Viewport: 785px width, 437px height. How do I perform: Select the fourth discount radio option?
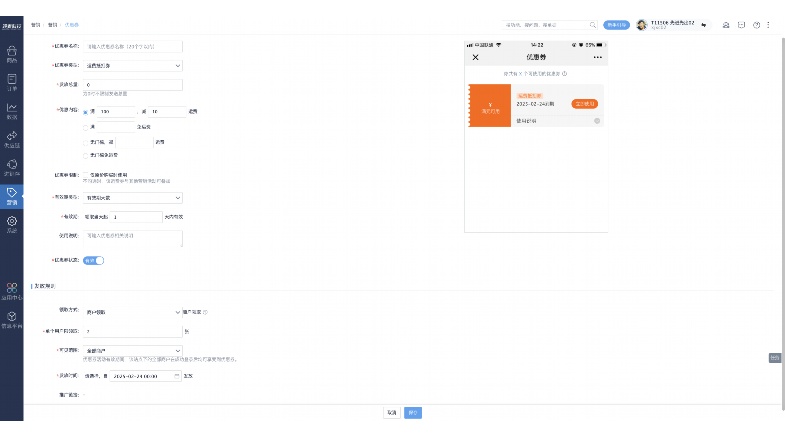[x=86, y=156]
